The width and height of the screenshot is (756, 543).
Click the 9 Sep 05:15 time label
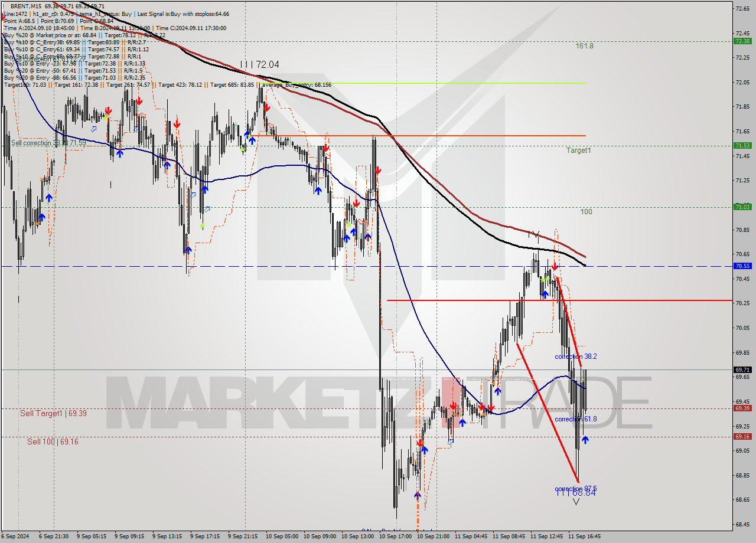tap(92, 537)
